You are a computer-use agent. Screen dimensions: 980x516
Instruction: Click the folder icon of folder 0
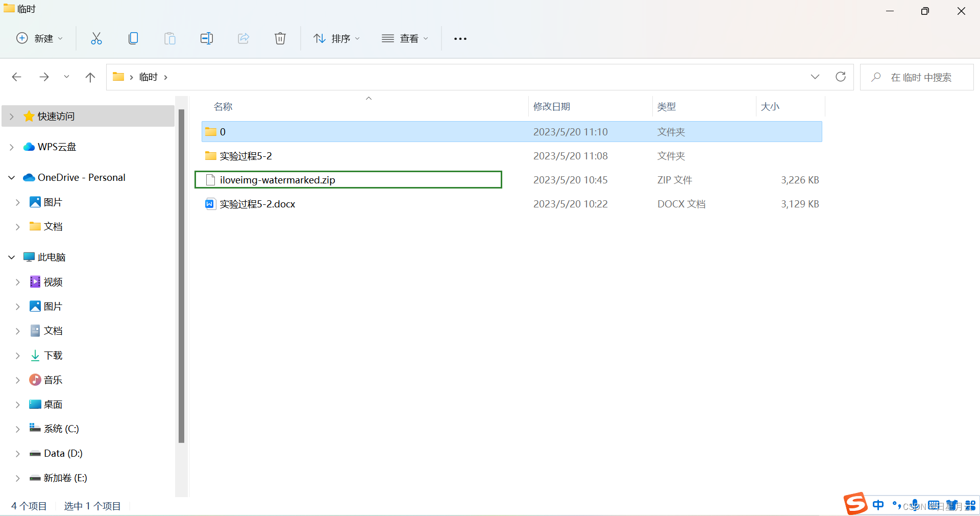(x=210, y=132)
